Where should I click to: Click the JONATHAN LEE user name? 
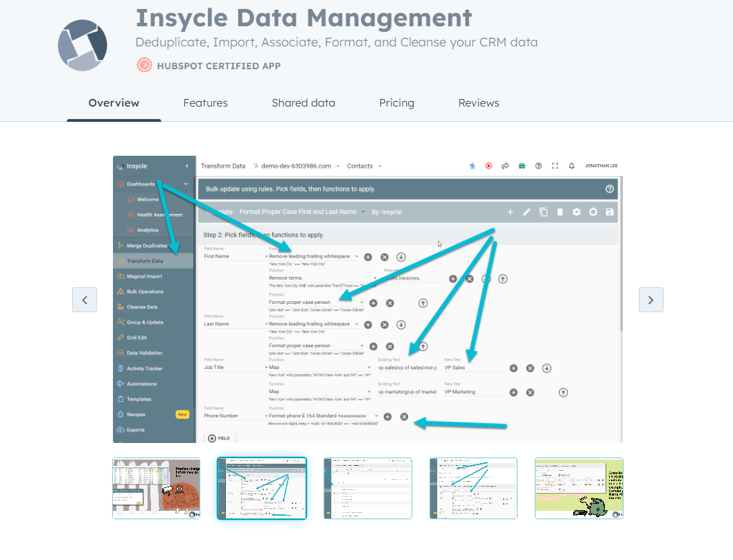[601, 166]
